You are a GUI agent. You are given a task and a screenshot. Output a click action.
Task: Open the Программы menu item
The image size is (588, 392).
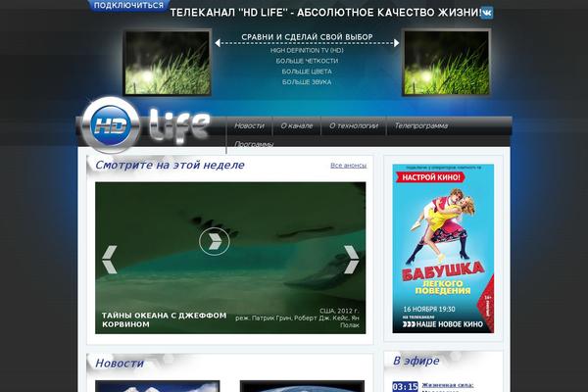(x=254, y=144)
